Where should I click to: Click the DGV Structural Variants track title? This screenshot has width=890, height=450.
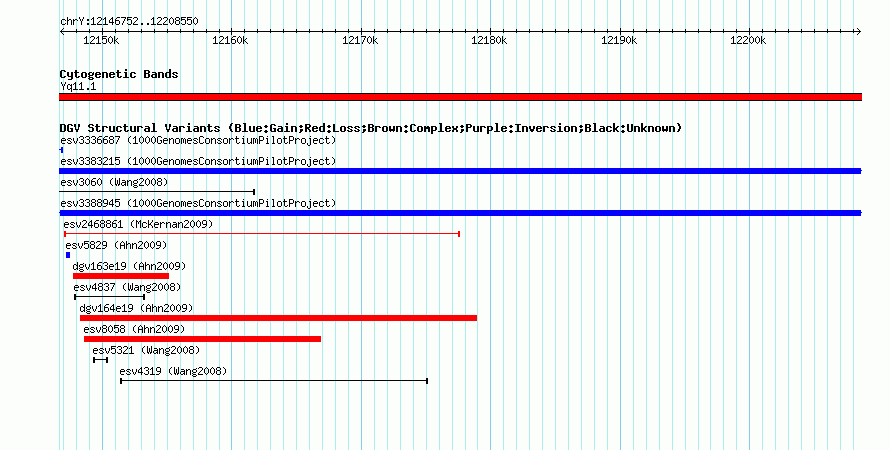click(x=371, y=128)
